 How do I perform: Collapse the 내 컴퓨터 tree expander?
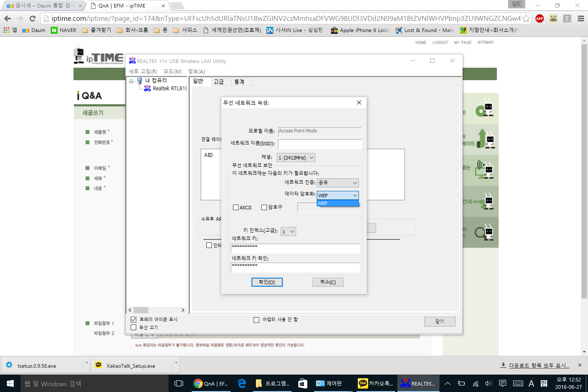[131, 81]
